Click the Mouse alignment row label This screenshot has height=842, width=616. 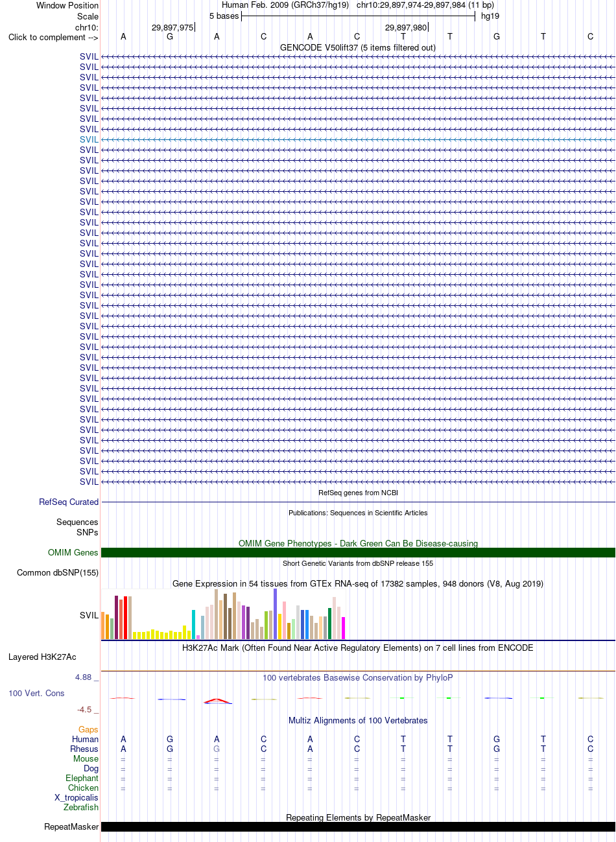tap(86, 758)
